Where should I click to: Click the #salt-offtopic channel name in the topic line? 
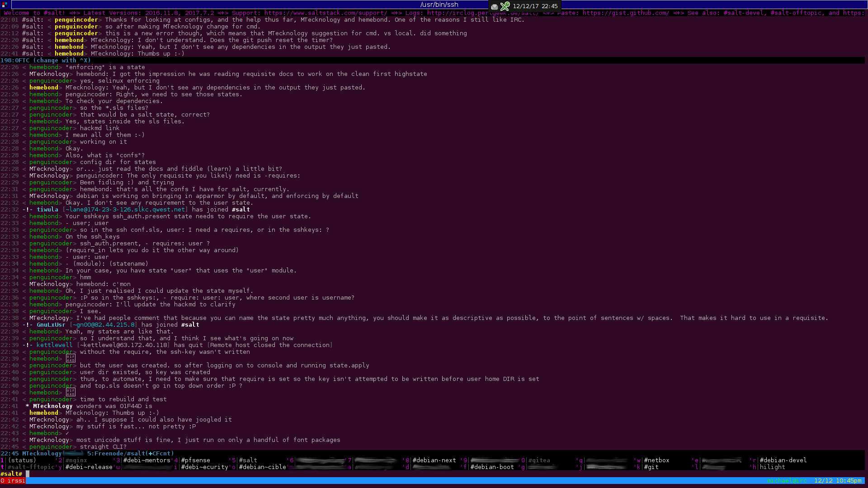(796, 13)
